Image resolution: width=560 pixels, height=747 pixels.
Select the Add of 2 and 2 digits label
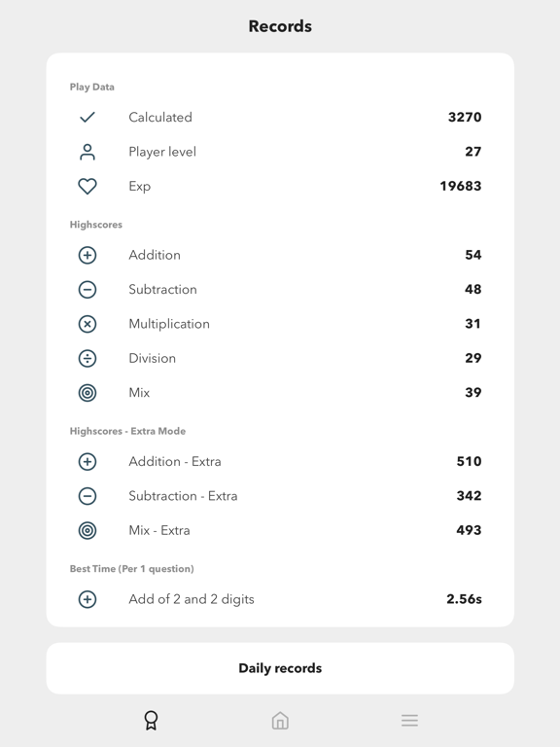192,599
